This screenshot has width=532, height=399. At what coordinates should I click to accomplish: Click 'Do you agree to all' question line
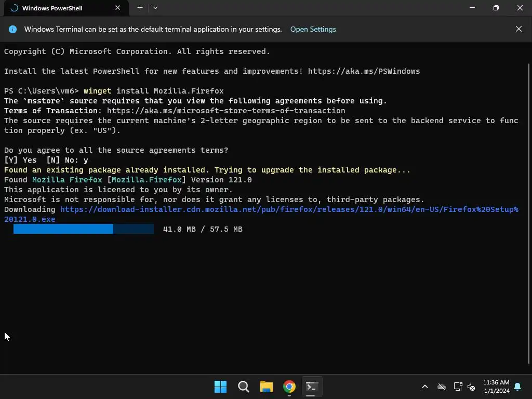116,150
